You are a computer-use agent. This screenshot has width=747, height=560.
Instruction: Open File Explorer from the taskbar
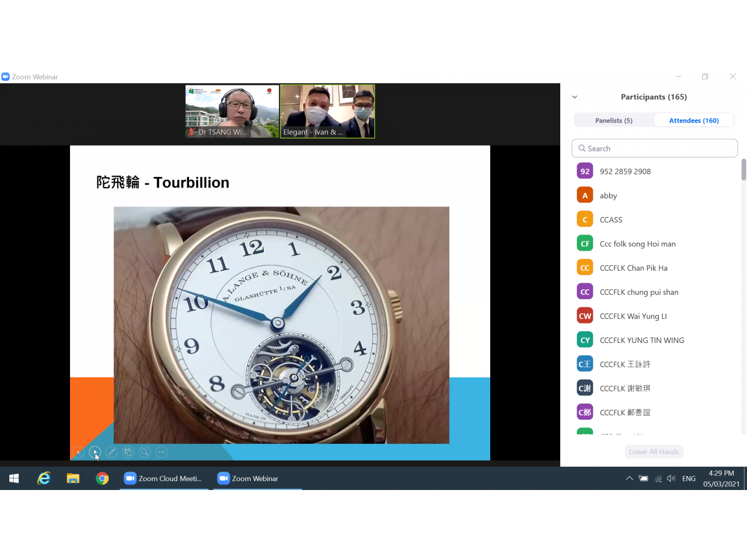pos(73,478)
